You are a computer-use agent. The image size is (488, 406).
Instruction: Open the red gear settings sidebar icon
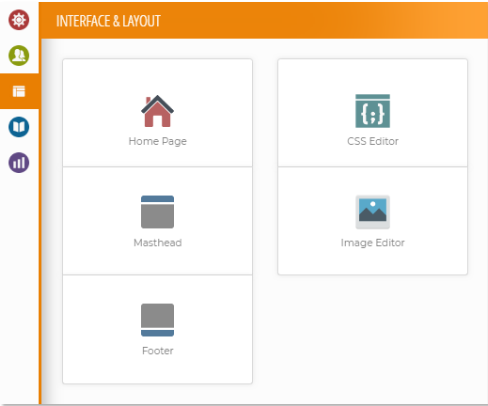[x=19, y=20]
